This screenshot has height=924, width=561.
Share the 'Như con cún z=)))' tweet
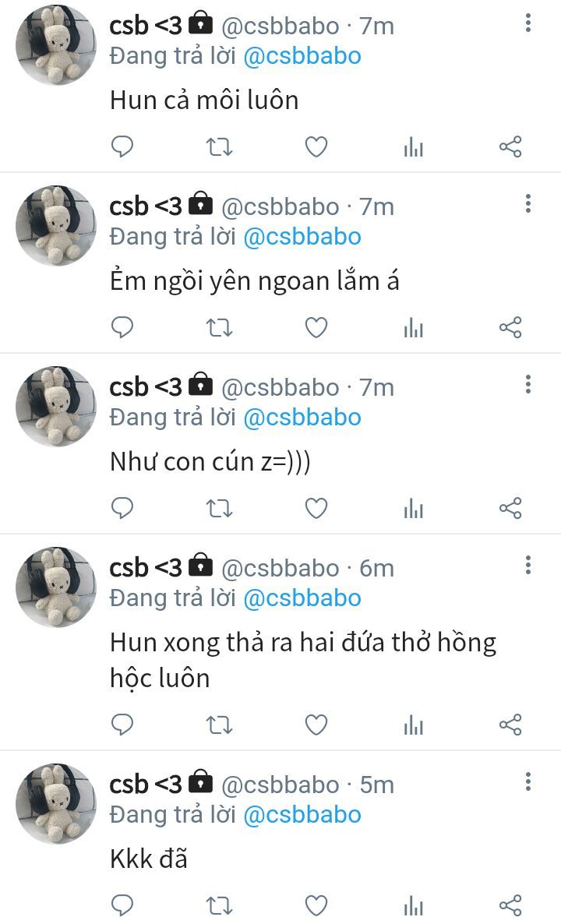click(510, 509)
